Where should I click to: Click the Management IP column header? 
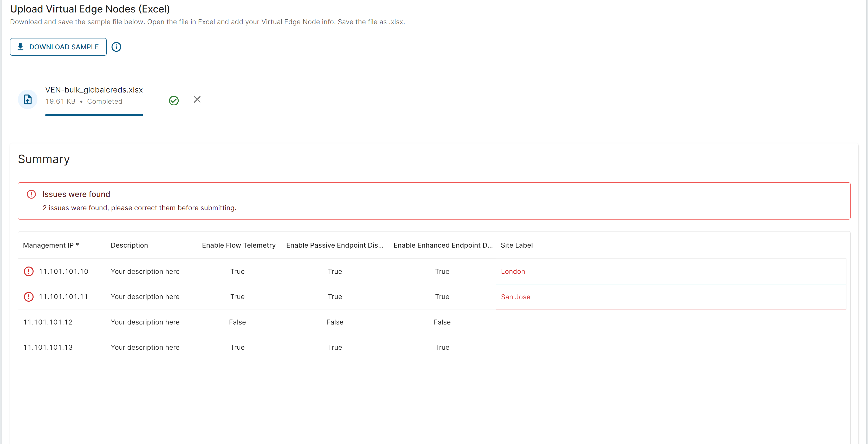coord(51,245)
